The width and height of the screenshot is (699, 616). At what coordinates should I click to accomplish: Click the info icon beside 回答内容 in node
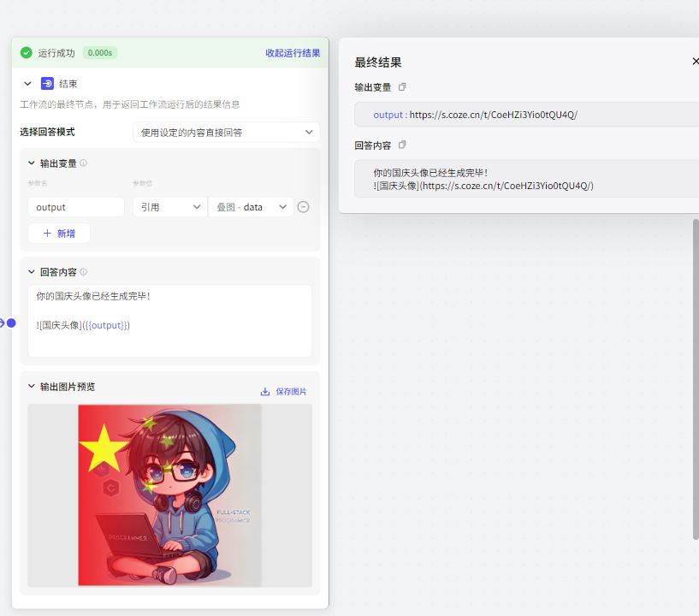(83, 271)
